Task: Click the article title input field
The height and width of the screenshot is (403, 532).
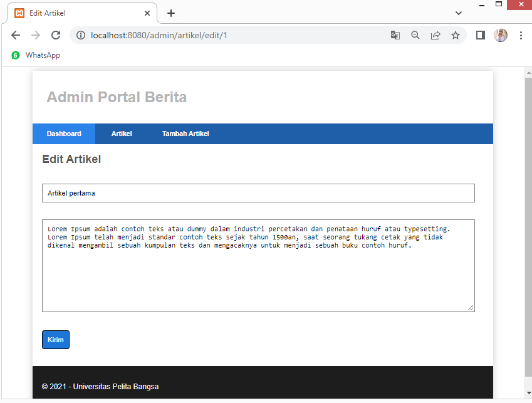Action: point(258,193)
